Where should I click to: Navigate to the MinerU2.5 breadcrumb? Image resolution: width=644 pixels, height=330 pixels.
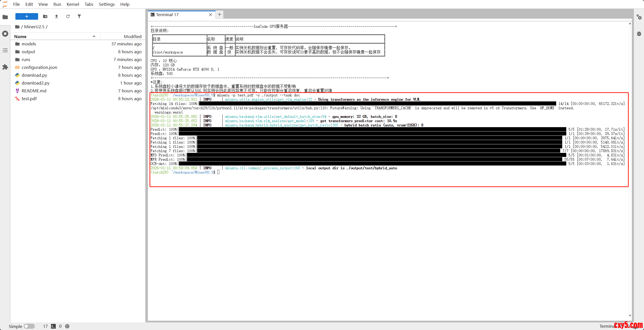34,27
